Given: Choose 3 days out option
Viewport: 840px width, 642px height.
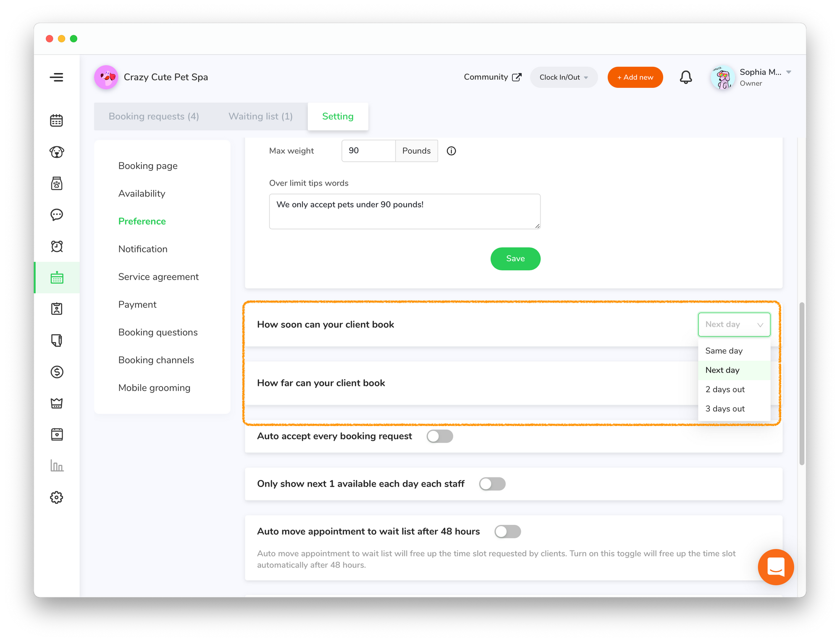Looking at the screenshot, I should 734,409.
